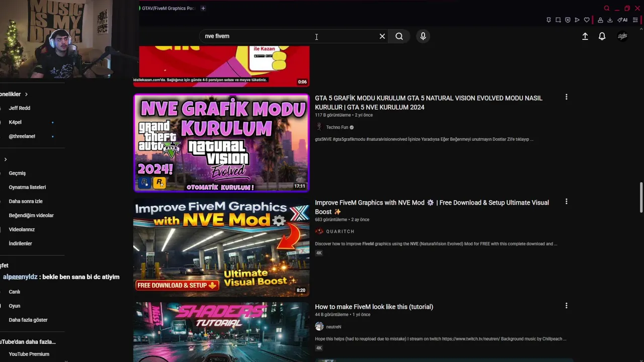Click "117 B görüntüleme • 2 yıl önce" text
The height and width of the screenshot is (362, 644).
[344, 115]
